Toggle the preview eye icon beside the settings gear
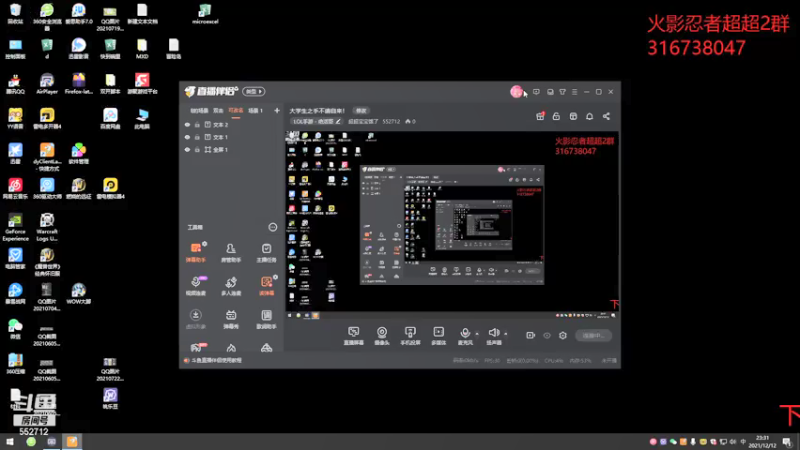The height and width of the screenshot is (450, 800). pos(546,335)
